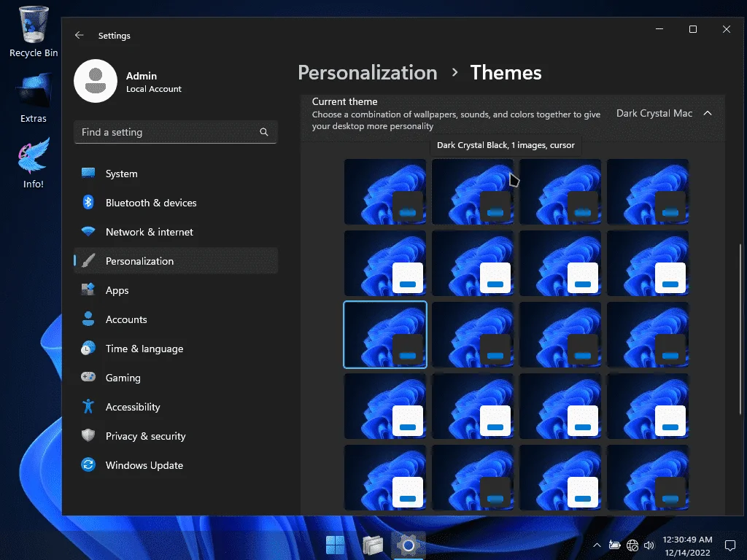Open Accessibility settings
The height and width of the screenshot is (560, 747).
(175, 407)
